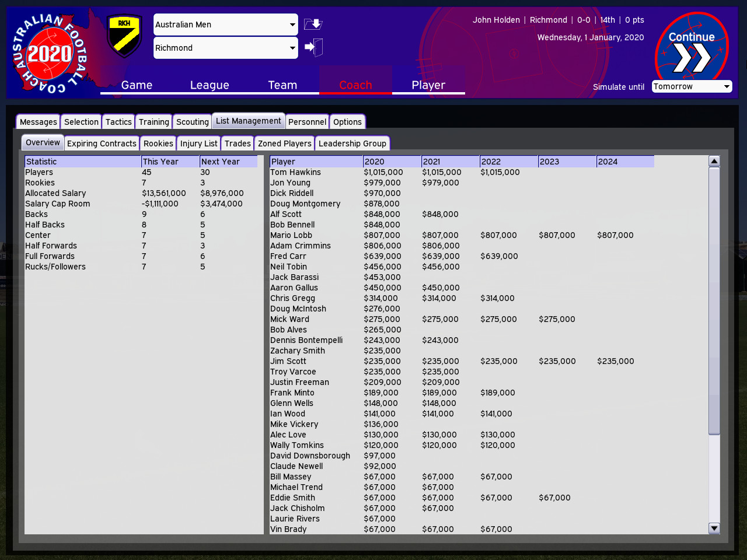Open the Simulate until Tomorrow dropdown
The image size is (747, 560).
[x=692, y=86]
